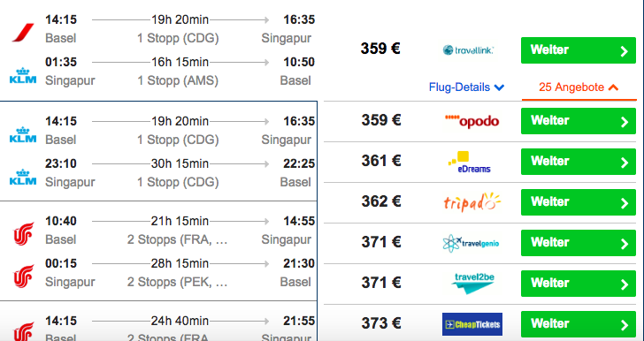
Task: Click the travel2be provider logo
Action: [472, 284]
